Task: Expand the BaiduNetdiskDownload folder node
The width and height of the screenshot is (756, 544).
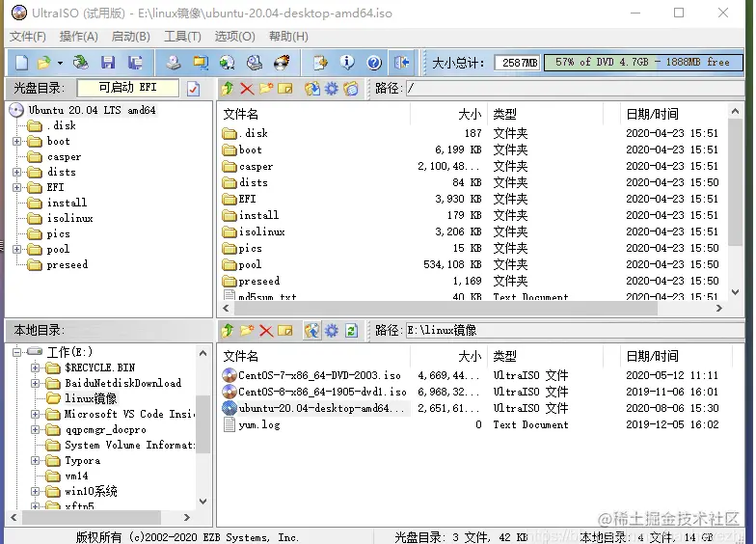Action: 35,384
